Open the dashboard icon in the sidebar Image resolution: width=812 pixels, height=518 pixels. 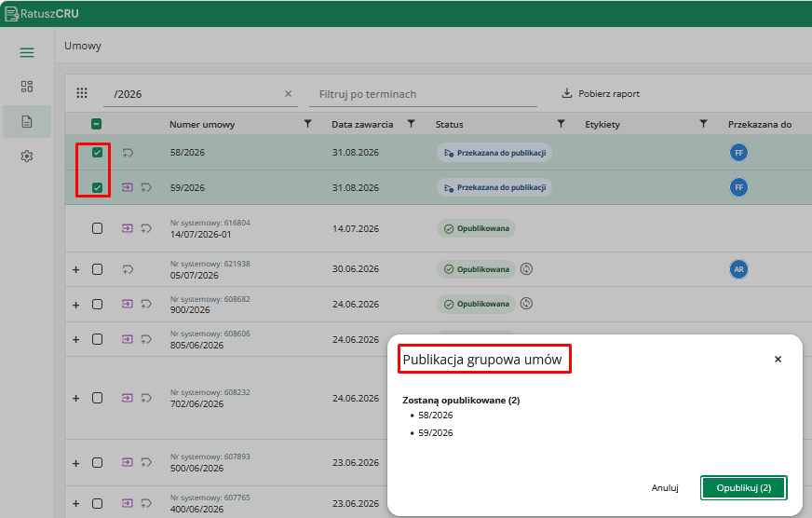click(27, 87)
